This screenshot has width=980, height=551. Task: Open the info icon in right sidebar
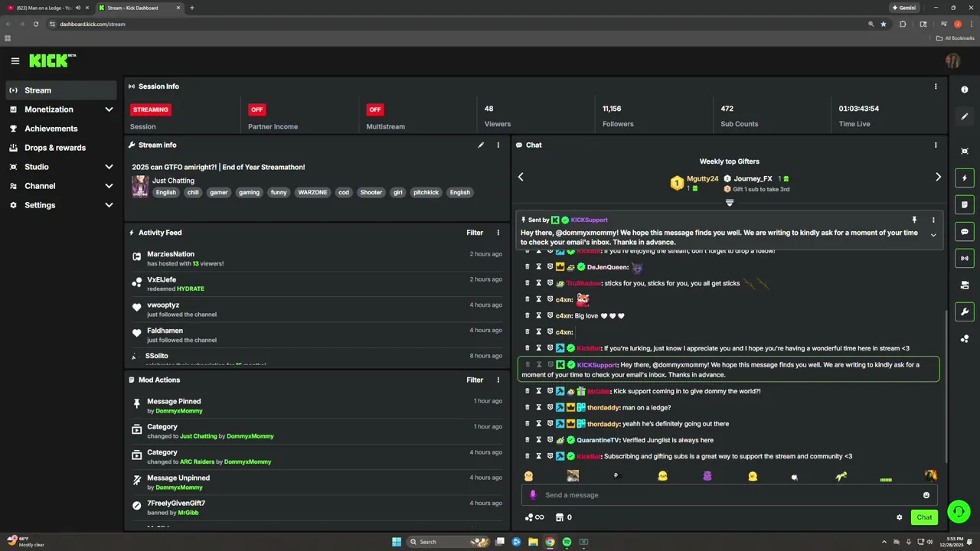tap(964, 90)
